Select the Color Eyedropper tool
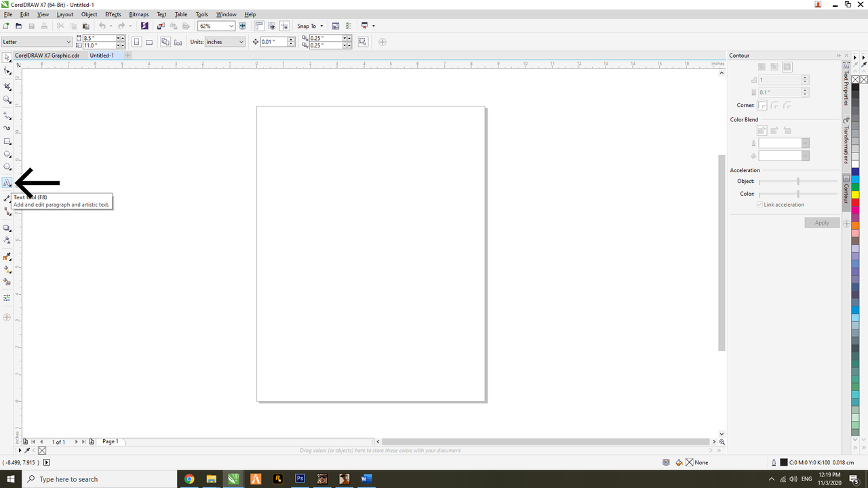The image size is (868, 488). pos(7,256)
